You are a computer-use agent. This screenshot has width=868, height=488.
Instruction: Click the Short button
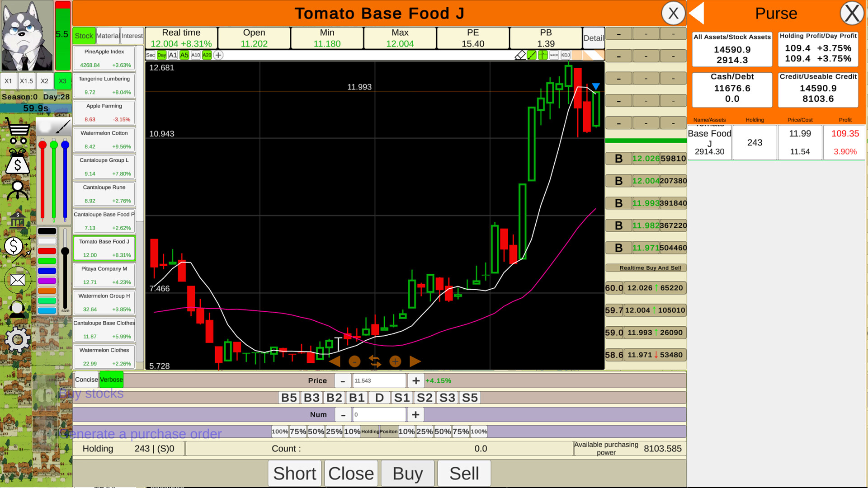click(x=294, y=473)
